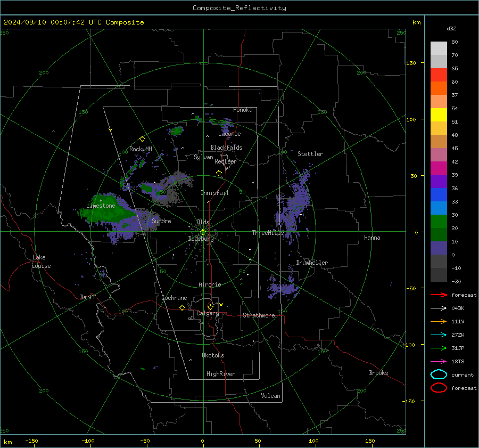Click the Lacombe city label
Screen dimensions: 479x448
coord(229,134)
